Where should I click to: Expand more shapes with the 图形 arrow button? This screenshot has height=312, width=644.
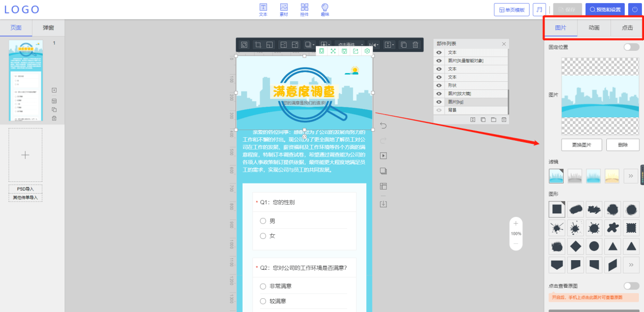coord(631,265)
